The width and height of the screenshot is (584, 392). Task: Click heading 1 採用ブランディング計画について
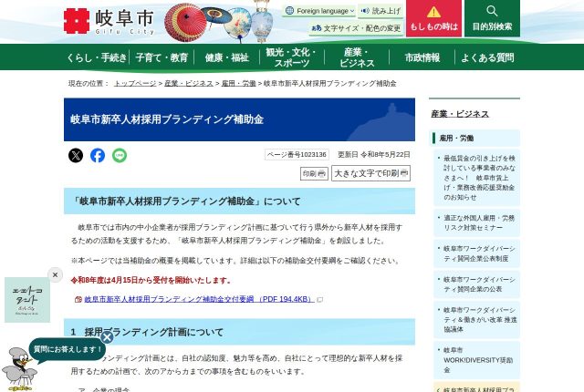(239, 332)
